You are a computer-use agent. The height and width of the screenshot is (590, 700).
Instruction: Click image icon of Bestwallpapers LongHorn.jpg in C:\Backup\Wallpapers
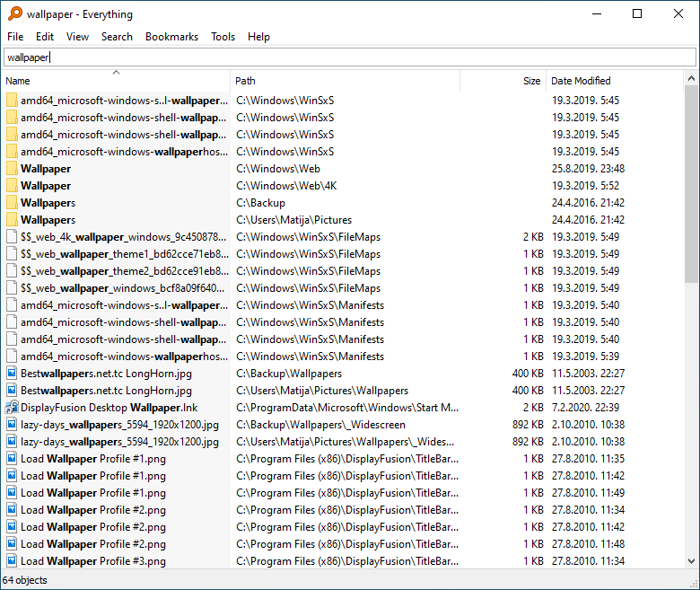click(12, 374)
